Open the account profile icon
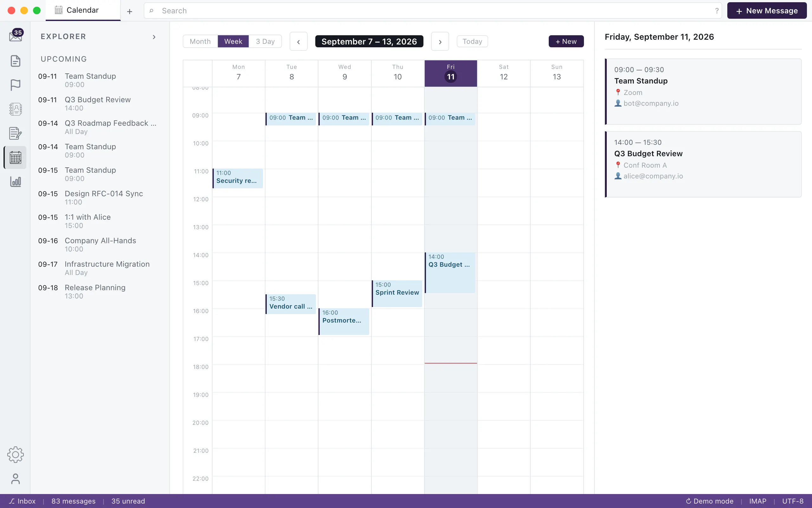The width and height of the screenshot is (812, 508). click(16, 479)
